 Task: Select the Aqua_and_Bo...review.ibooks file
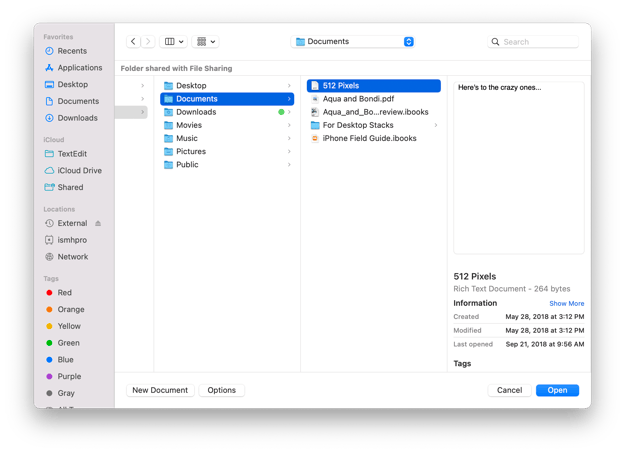point(373,112)
